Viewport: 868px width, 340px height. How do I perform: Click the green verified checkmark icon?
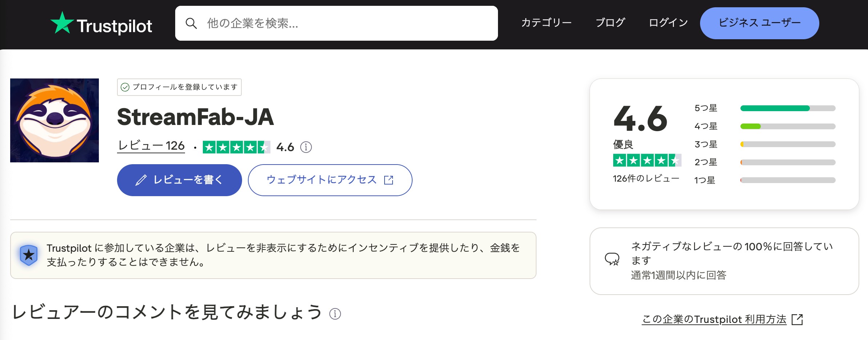tap(125, 87)
